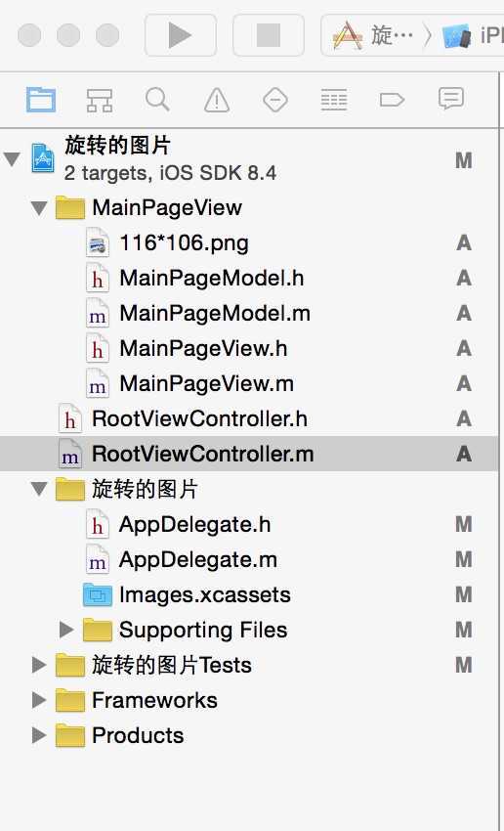Click the Run play button

181,35
